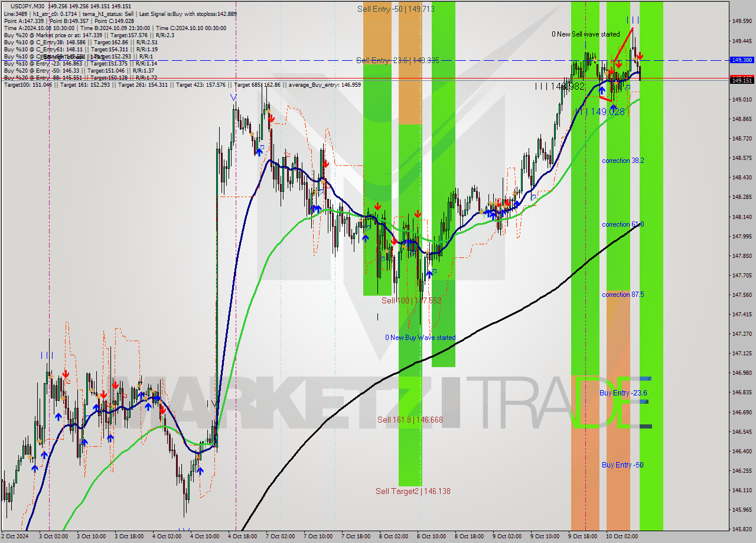Select the 'Buy Entry -23.6' label
This screenshot has height=543, width=756.
[623, 393]
